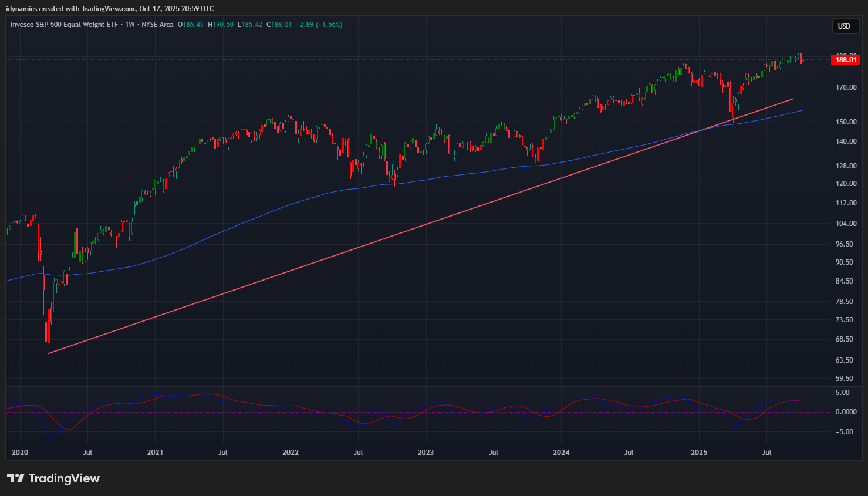
Task: Open the USD currency selector
Action: coord(845,26)
